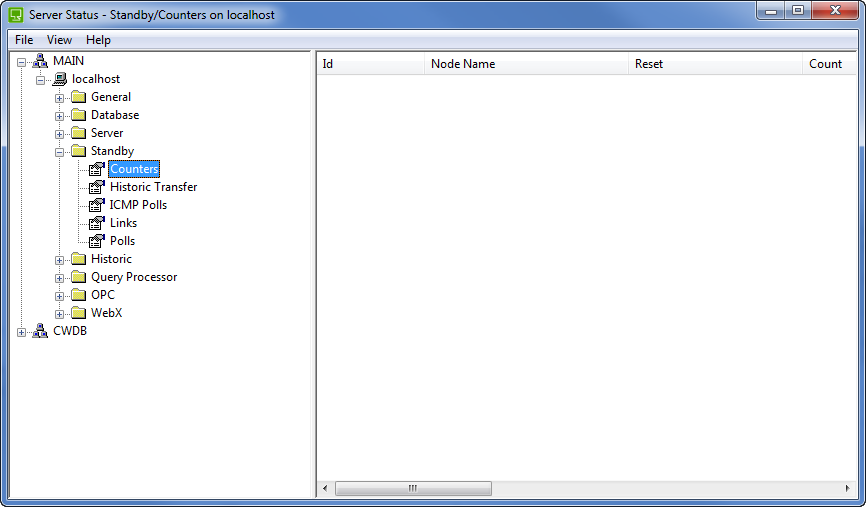Open the View menu
This screenshot has width=866, height=507.
59,40
